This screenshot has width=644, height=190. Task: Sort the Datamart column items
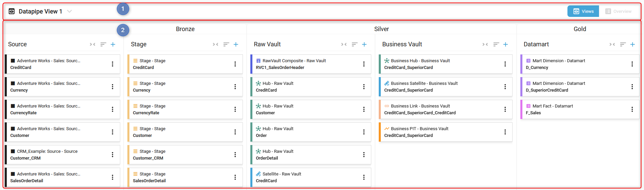(623, 44)
